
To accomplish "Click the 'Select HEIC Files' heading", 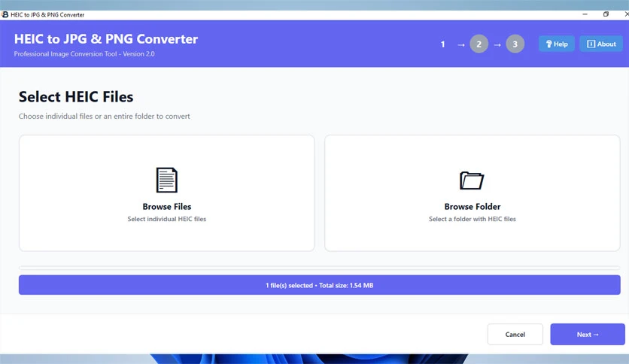I will (x=76, y=96).
